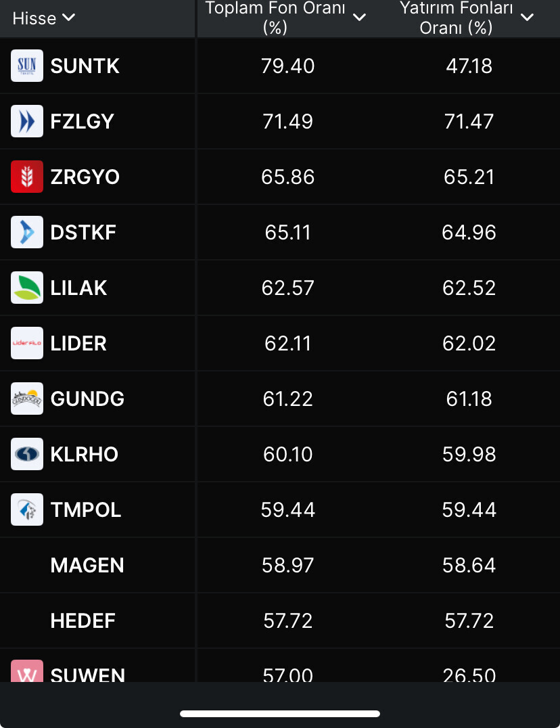This screenshot has height=728, width=560.
Task: Tap the red ZRGYO wheat logo
Action: tap(27, 177)
